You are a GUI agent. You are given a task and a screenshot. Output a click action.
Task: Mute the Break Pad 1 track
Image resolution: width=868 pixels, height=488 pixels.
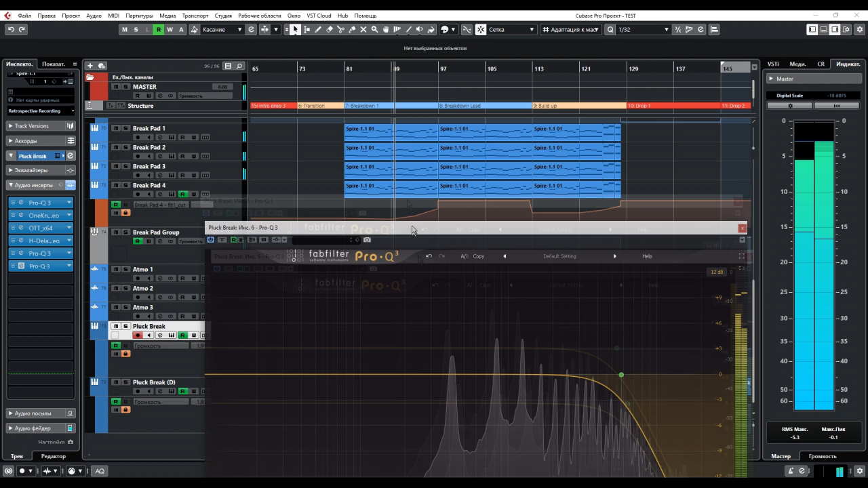pos(116,128)
